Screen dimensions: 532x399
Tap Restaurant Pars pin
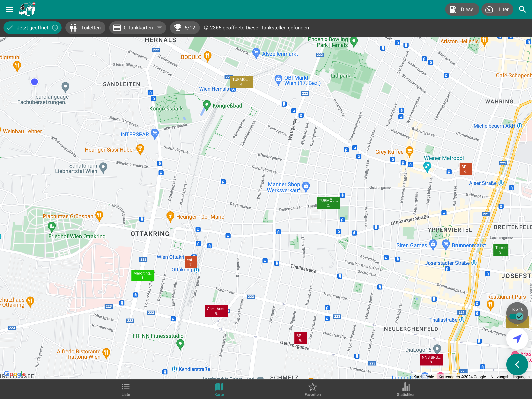[x=490, y=306]
